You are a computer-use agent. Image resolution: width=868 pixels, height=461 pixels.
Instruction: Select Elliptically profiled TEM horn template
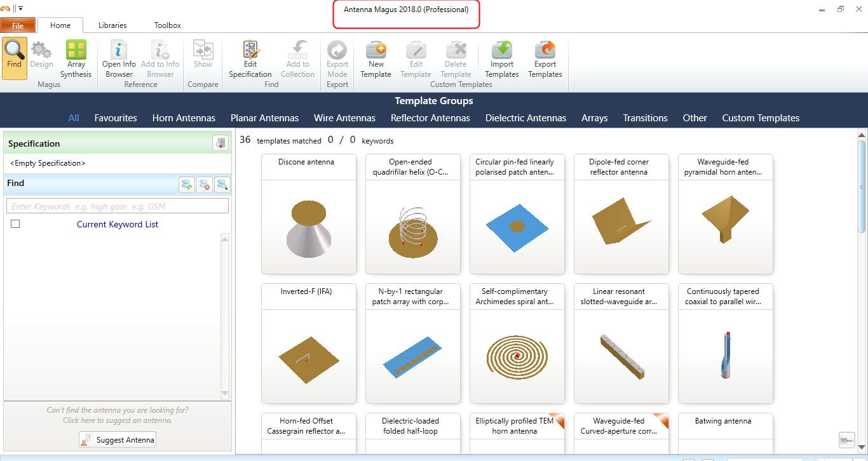tap(517, 433)
